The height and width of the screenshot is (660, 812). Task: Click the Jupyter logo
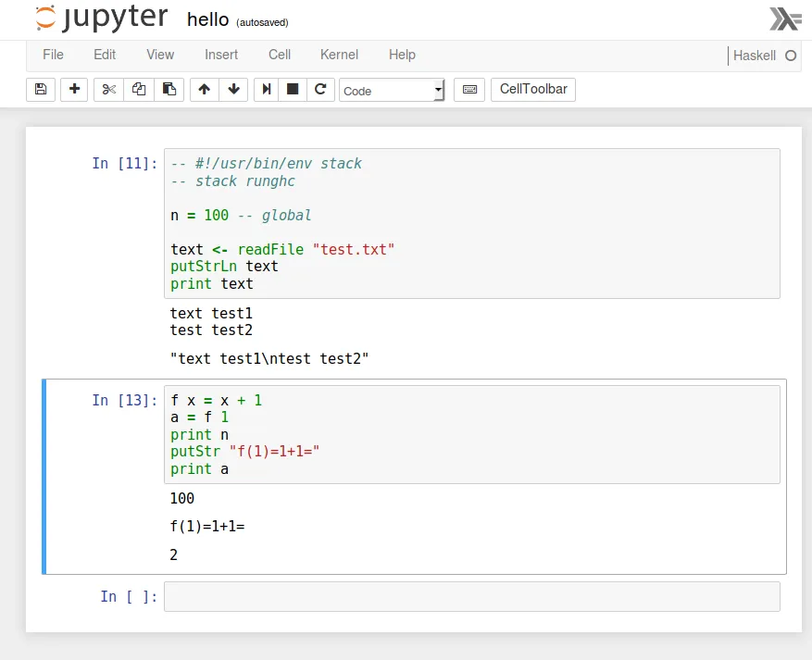click(x=102, y=18)
